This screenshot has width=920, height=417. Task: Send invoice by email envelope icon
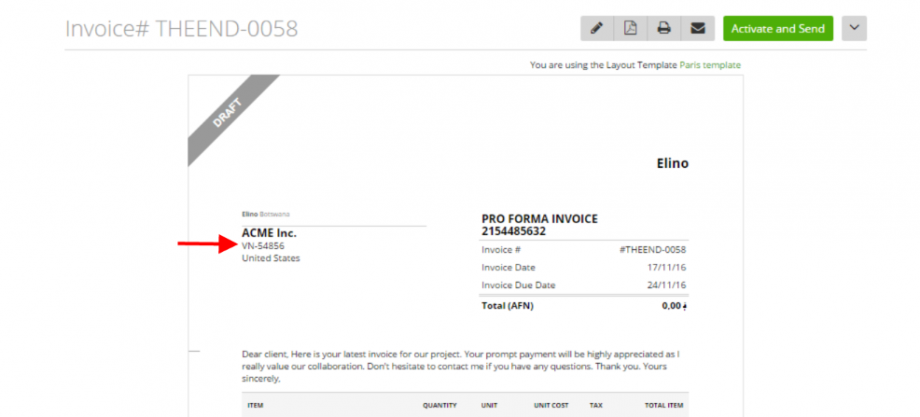coord(697,28)
